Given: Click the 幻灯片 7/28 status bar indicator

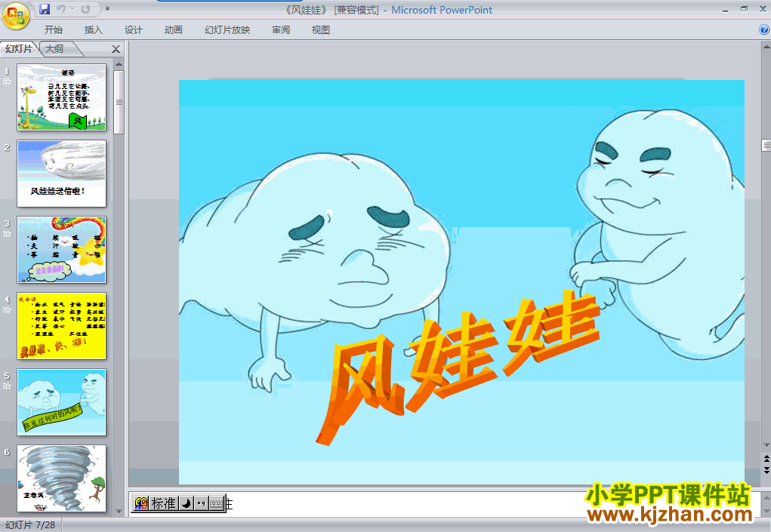Looking at the screenshot, I should point(30,525).
